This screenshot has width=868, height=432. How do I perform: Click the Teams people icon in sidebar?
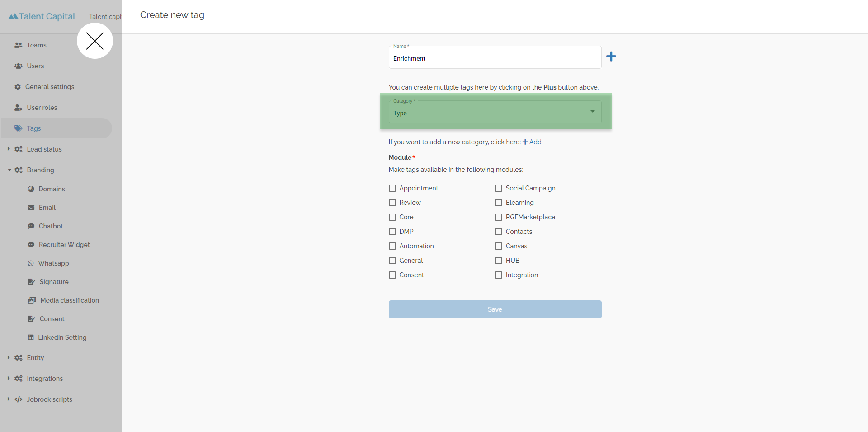point(19,45)
